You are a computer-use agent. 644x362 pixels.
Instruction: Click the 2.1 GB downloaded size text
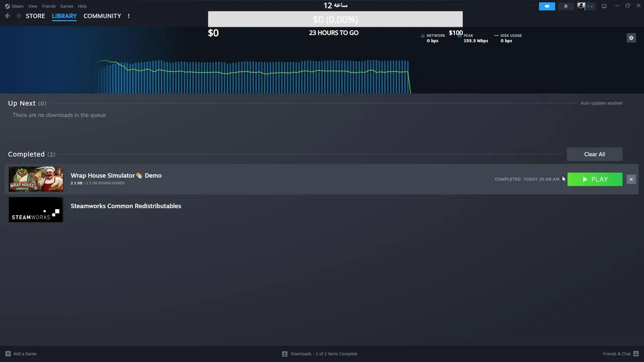point(98,183)
